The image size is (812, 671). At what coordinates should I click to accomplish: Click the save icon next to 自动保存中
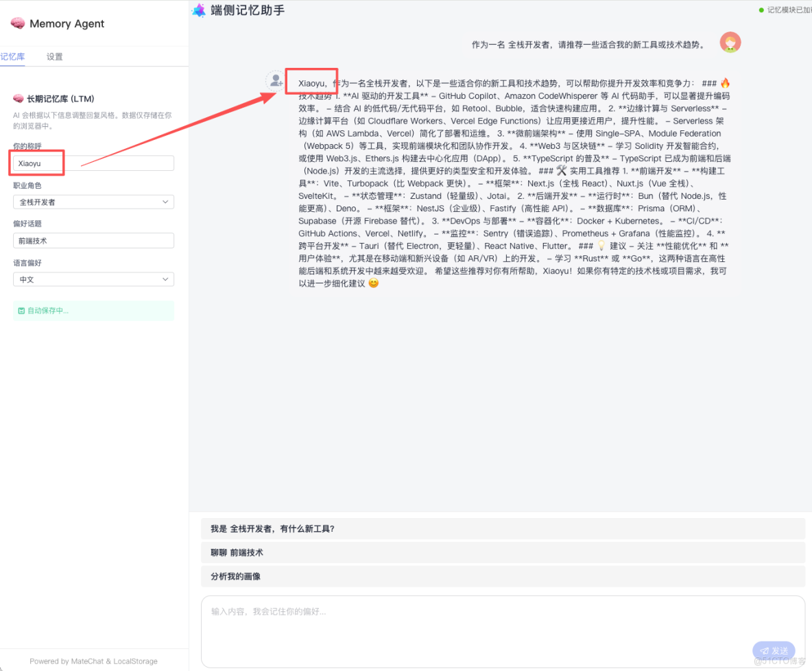click(23, 311)
